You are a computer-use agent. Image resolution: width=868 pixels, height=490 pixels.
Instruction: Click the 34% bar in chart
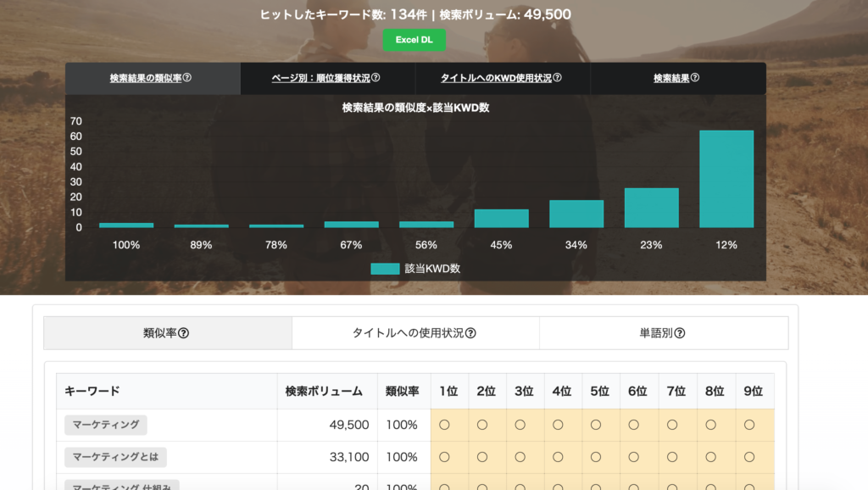tap(576, 214)
